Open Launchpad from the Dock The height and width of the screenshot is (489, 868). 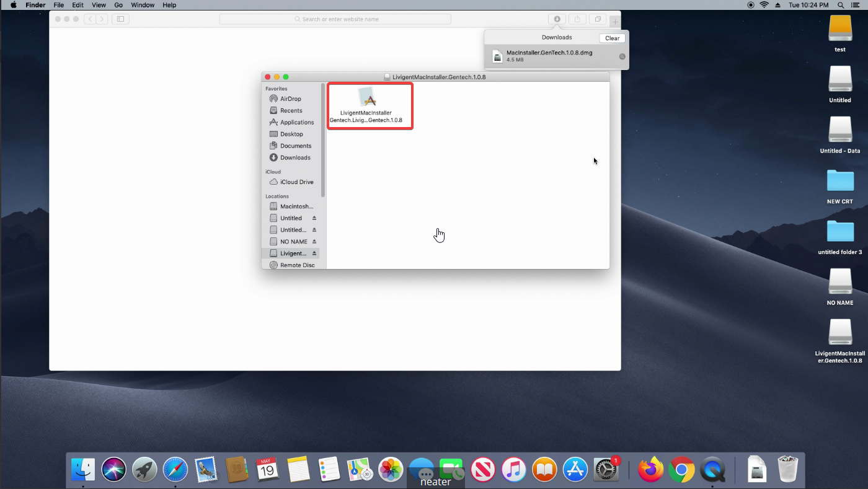144,470
